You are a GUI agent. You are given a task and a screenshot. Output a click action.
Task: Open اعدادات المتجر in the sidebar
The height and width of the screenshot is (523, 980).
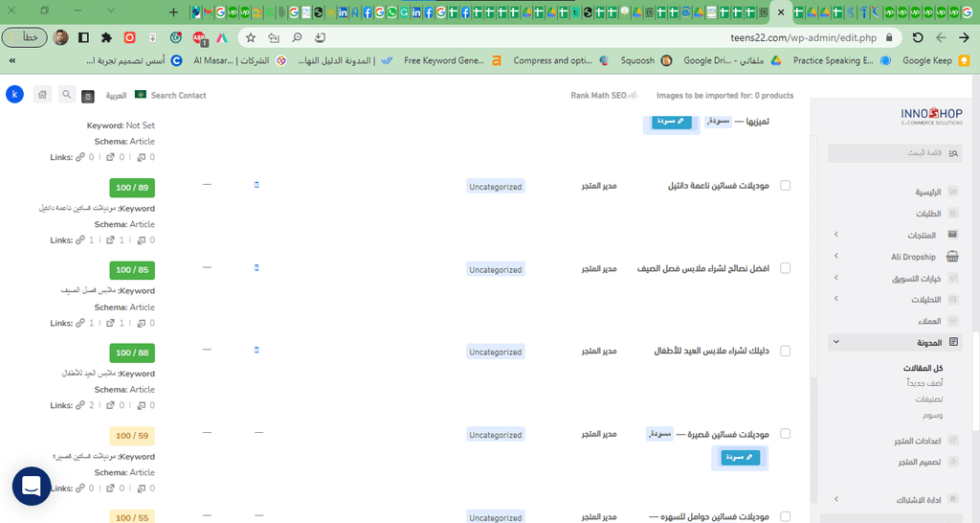click(x=917, y=441)
